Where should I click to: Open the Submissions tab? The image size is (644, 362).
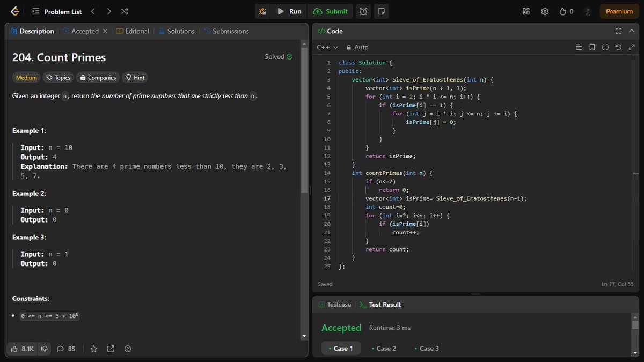[226, 31]
